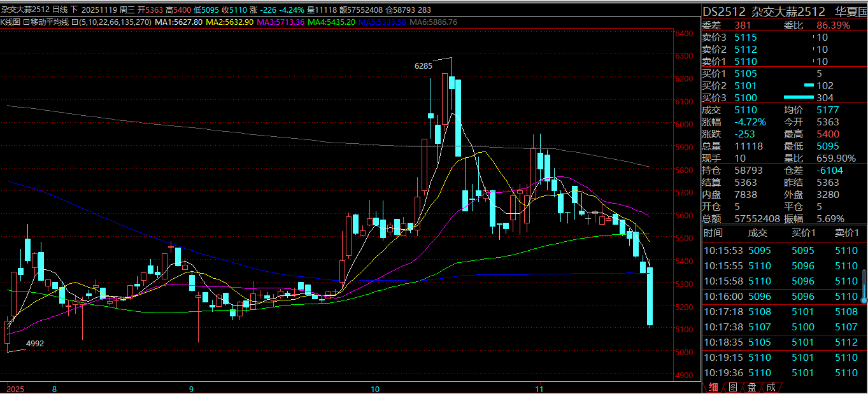Click the 6285 high price marker
Viewport: 868px width, 394px height.
coord(423,66)
